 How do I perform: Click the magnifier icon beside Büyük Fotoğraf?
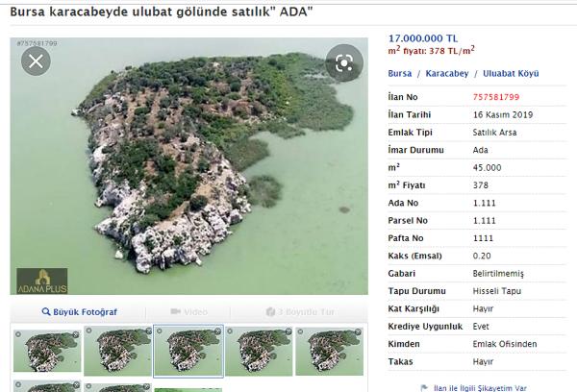tap(47, 312)
